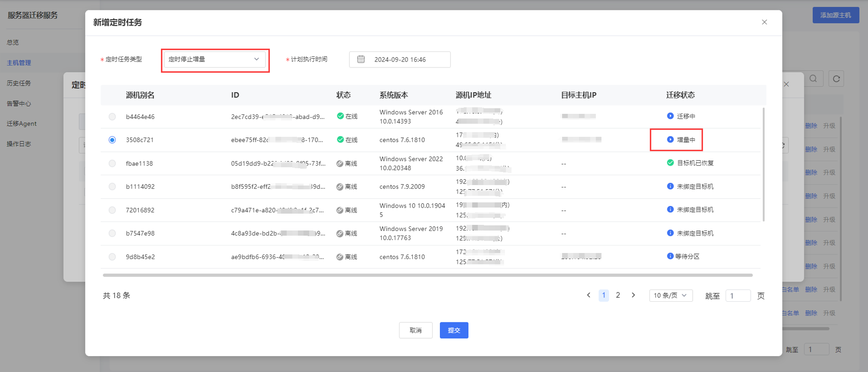Click offline status icon for b7547e98
Viewport: 868px width, 372px height.
pos(340,233)
